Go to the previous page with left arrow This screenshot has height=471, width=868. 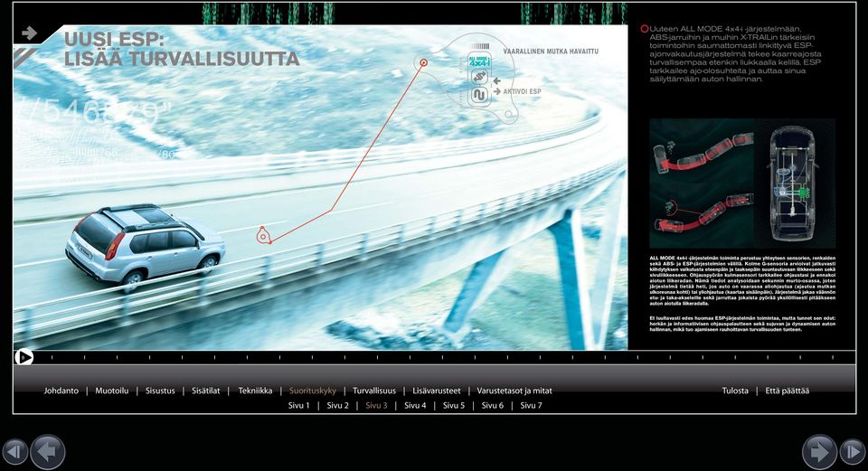[x=48, y=452]
